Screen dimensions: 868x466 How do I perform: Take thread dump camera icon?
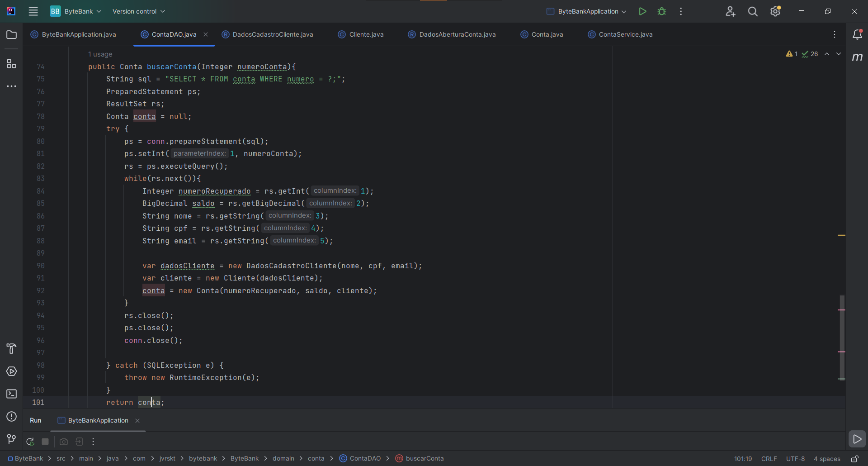(x=64, y=442)
